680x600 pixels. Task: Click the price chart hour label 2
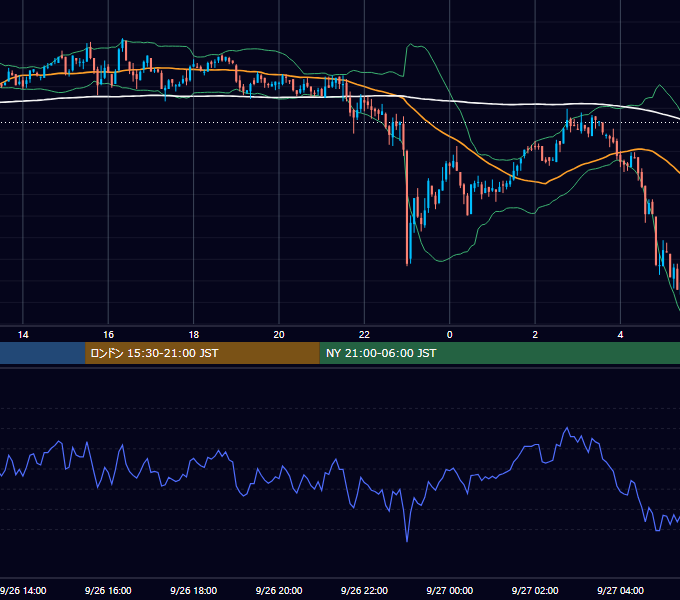click(535, 334)
